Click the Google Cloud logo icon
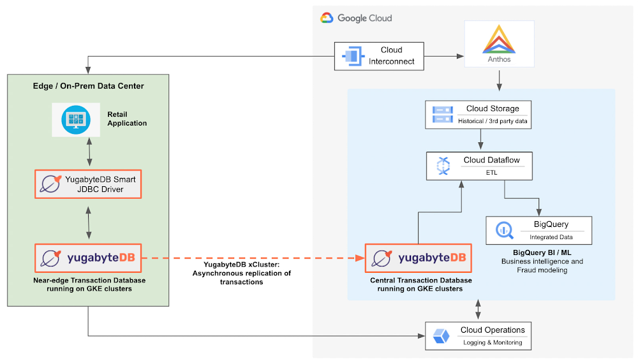638x364 pixels. click(327, 18)
